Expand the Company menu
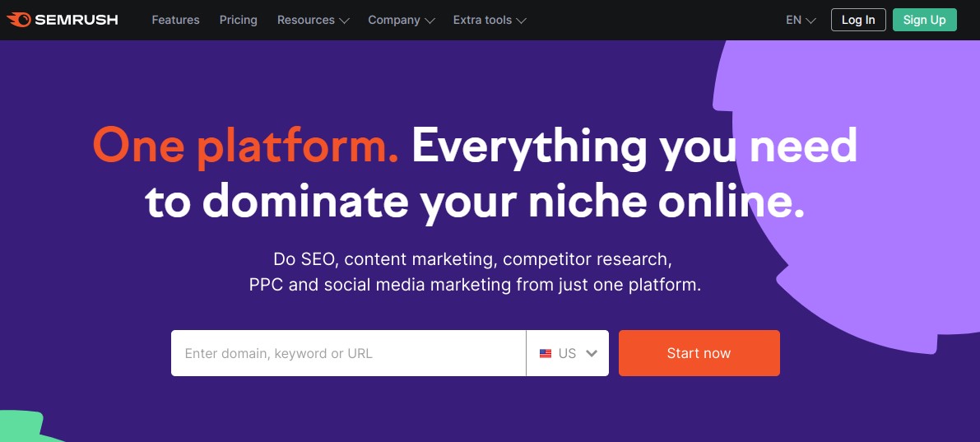Image resolution: width=980 pixels, height=442 pixels. (x=402, y=20)
